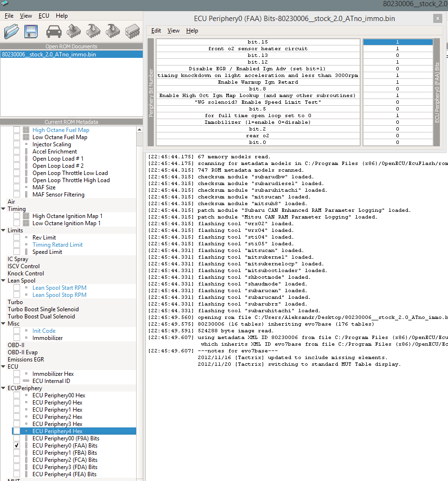Viewport: 448px width, 481px height.
Task: Click the car icon in the toolbar
Action: [x=53, y=32]
